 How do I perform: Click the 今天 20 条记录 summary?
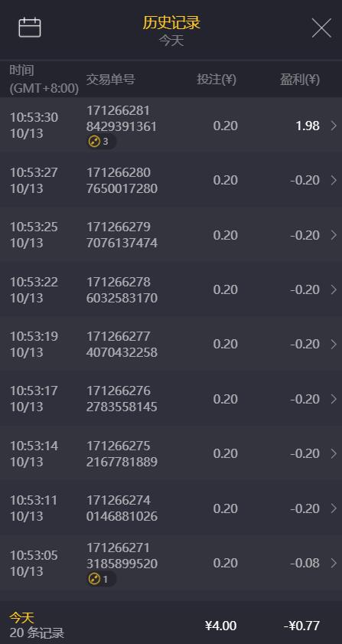pos(37,625)
